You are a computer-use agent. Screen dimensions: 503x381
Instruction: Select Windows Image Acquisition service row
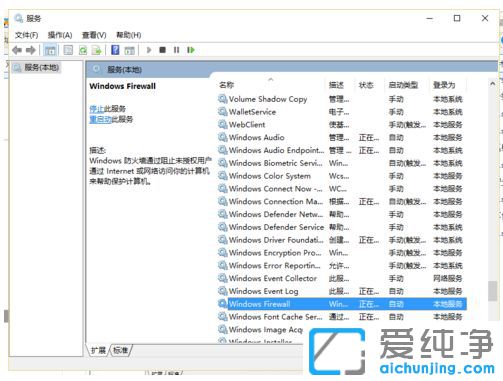coord(261,329)
